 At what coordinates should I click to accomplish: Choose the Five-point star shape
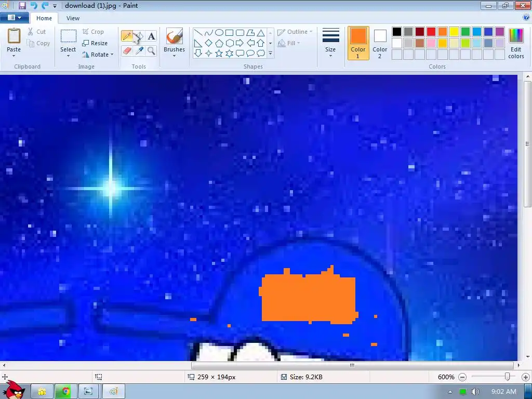tap(219, 54)
